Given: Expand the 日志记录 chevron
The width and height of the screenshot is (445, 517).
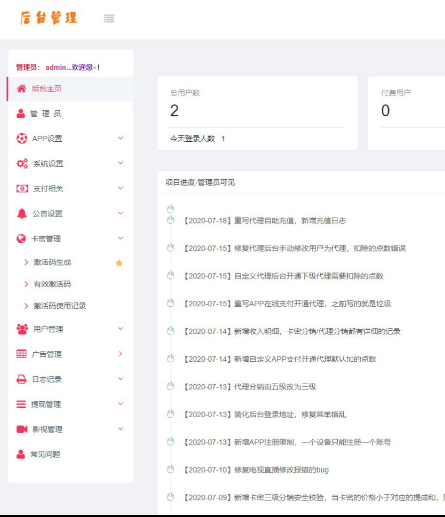Looking at the screenshot, I should pos(121,379).
